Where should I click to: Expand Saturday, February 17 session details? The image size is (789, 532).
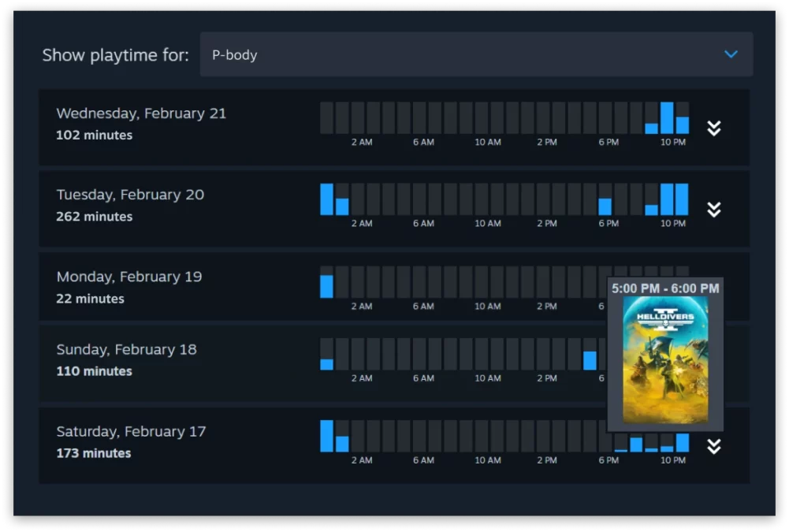[714, 446]
